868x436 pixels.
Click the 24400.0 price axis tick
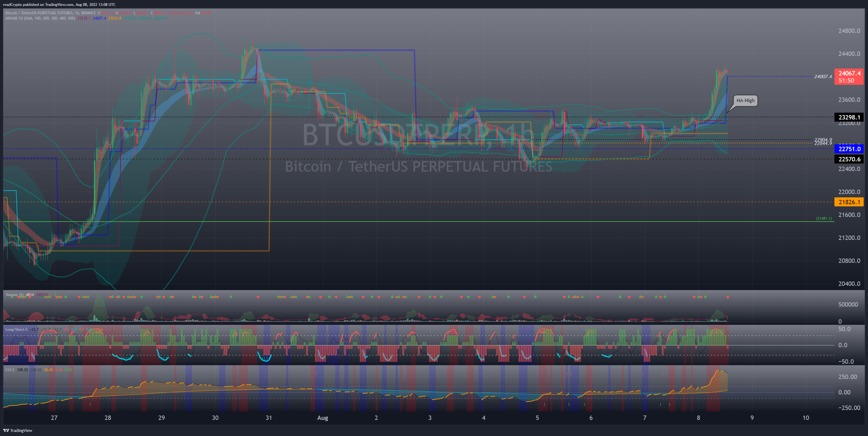pyautogui.click(x=849, y=54)
